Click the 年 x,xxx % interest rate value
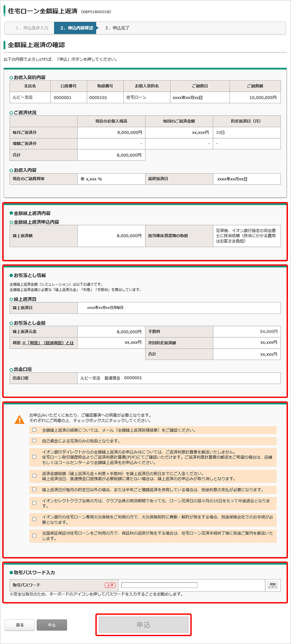Viewport: 291px width, 644px height. 91,179
